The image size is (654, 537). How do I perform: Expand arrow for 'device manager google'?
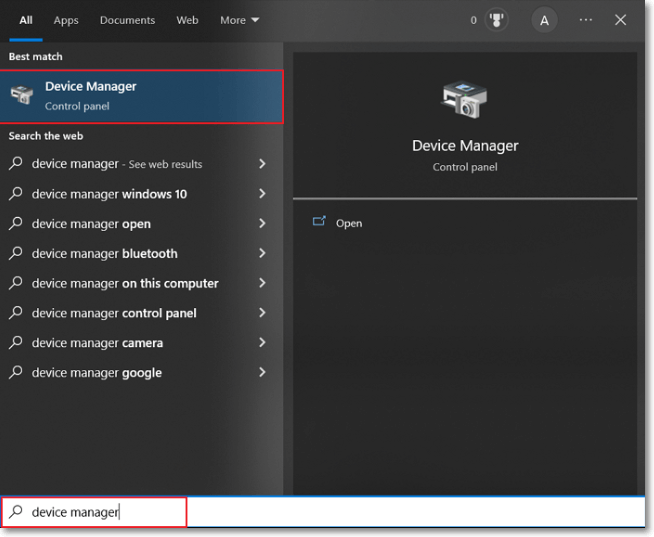coord(262,372)
